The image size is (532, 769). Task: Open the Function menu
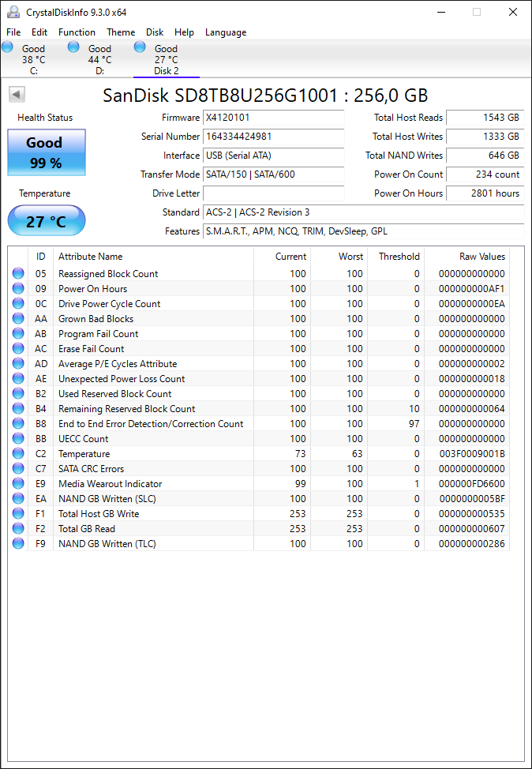[77, 32]
